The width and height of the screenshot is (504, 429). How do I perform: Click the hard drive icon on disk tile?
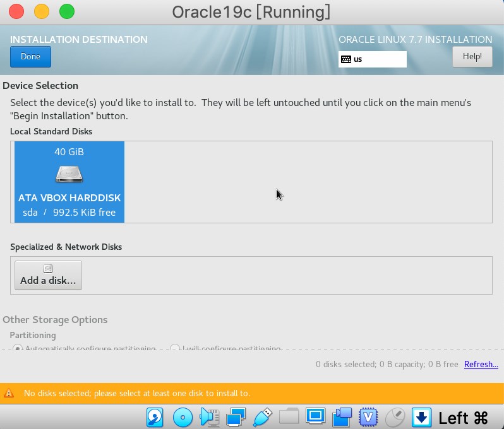pyautogui.click(x=69, y=173)
